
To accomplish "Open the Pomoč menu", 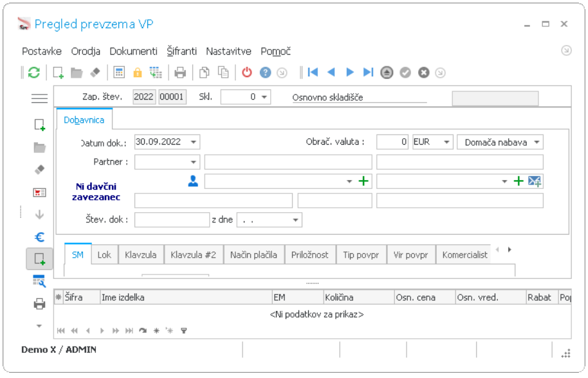I will tap(275, 51).
